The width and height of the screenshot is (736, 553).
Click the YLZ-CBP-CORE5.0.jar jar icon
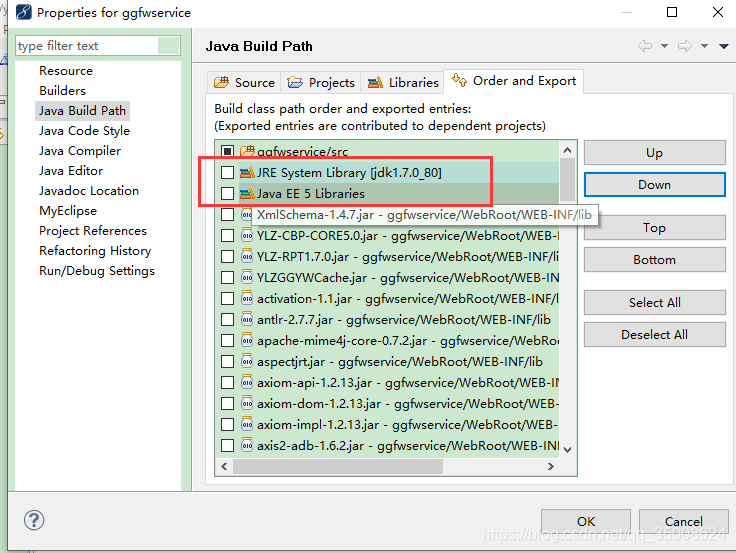coord(247,235)
